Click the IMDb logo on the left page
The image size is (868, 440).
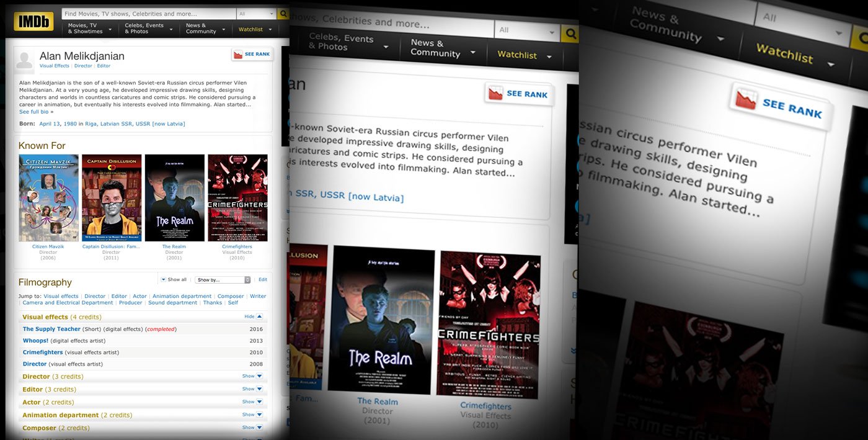[33, 22]
